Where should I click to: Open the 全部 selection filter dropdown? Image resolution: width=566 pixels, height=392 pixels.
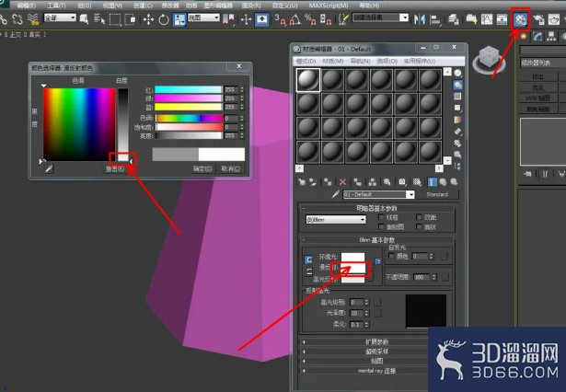pos(60,17)
